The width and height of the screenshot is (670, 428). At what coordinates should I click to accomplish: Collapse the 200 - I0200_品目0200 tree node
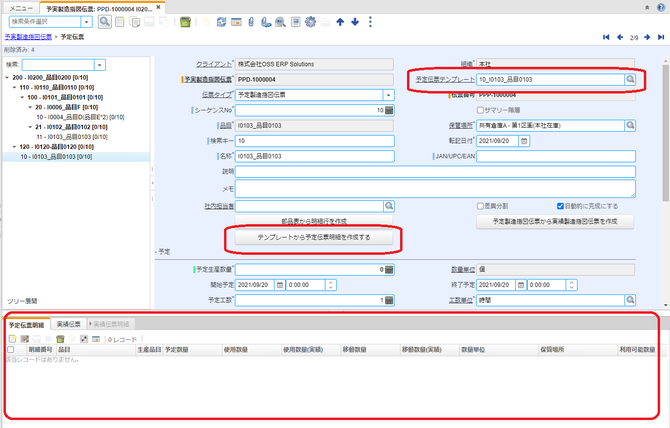tap(7, 78)
